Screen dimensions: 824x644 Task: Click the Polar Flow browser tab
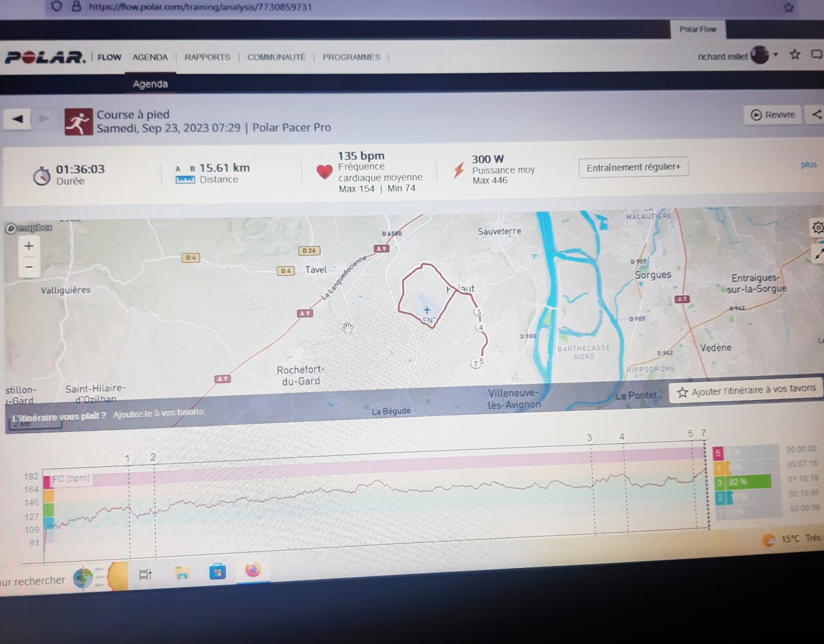pos(698,30)
